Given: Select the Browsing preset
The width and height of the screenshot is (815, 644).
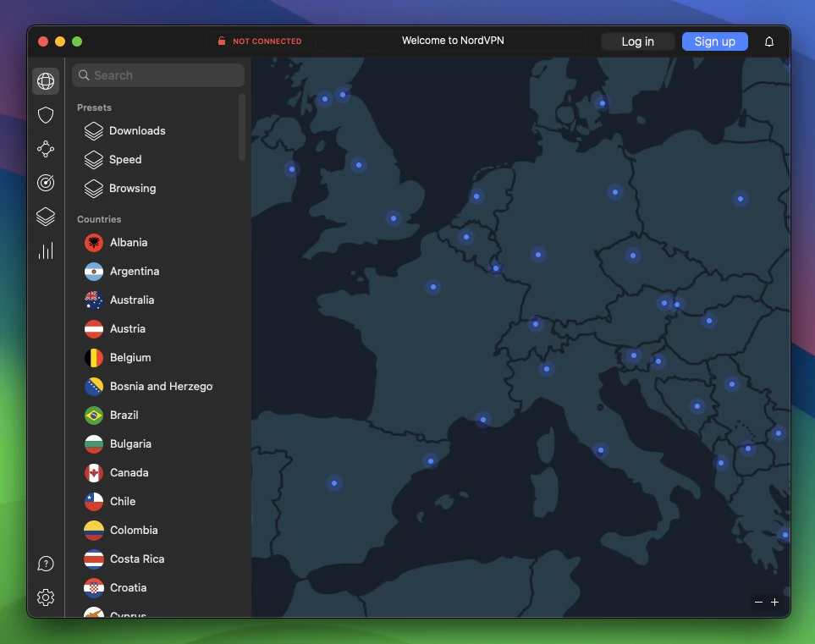Looking at the screenshot, I should (132, 188).
